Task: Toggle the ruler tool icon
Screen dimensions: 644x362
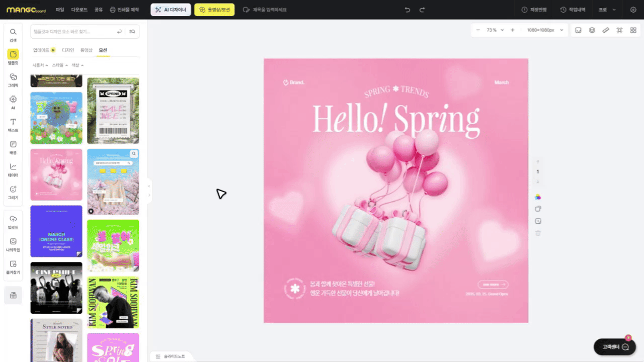Action: pyautogui.click(x=606, y=30)
